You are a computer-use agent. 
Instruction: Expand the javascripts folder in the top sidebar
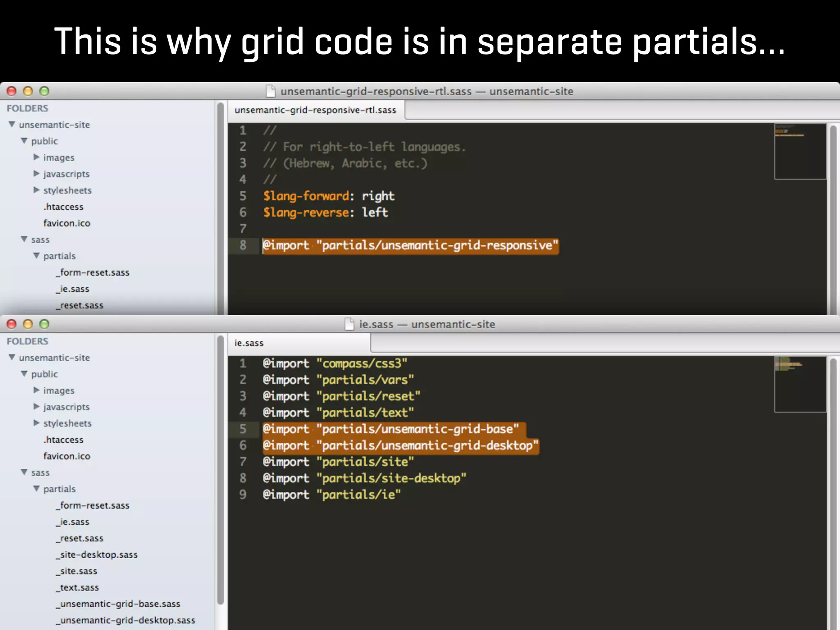point(37,173)
